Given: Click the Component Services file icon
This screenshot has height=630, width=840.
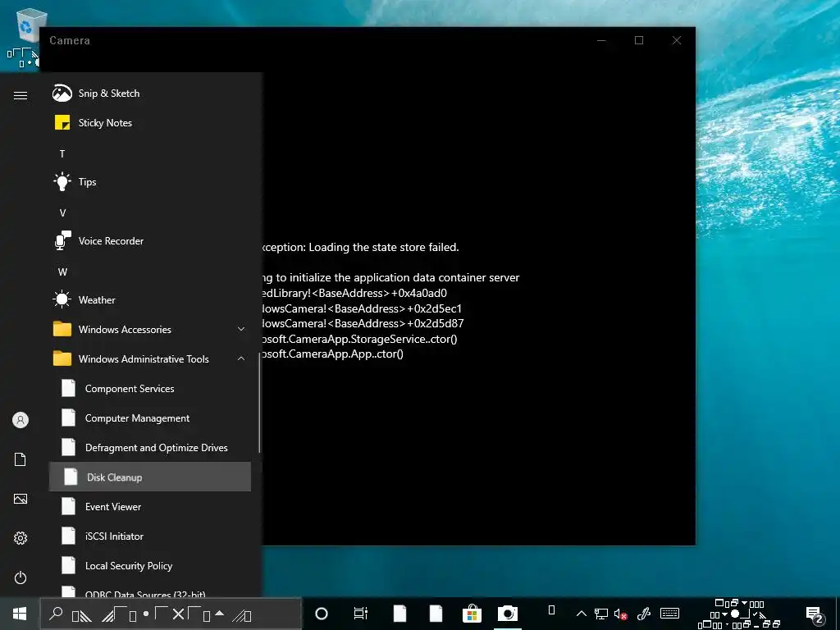Looking at the screenshot, I should (x=69, y=388).
